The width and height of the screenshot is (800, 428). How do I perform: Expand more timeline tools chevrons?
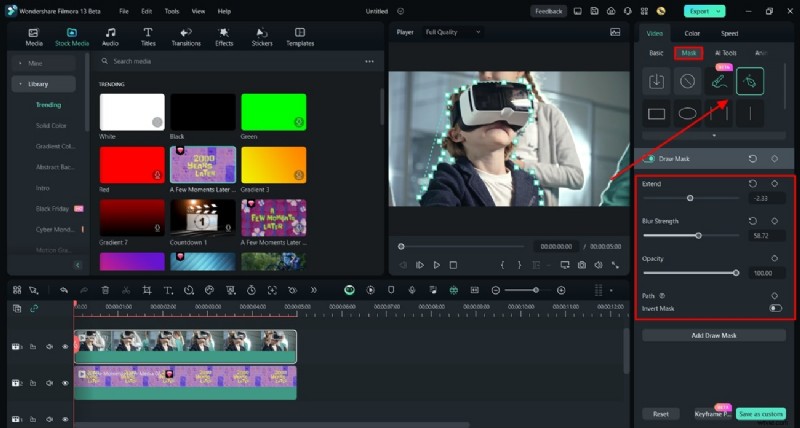coord(313,290)
